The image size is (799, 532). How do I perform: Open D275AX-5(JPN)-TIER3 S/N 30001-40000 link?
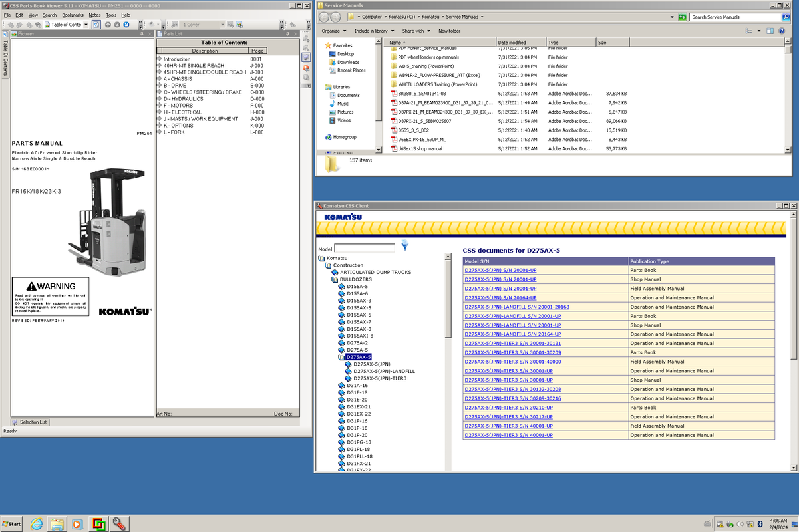tap(512, 362)
